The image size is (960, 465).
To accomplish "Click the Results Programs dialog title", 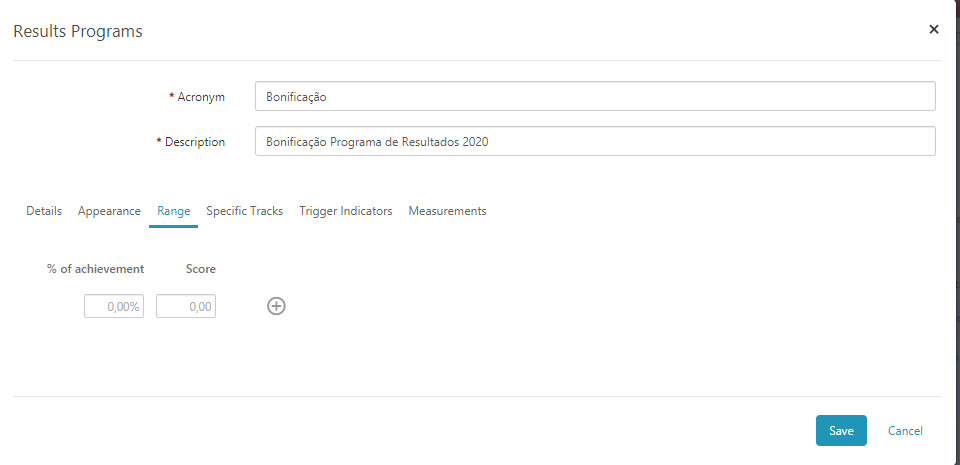I will (x=78, y=31).
